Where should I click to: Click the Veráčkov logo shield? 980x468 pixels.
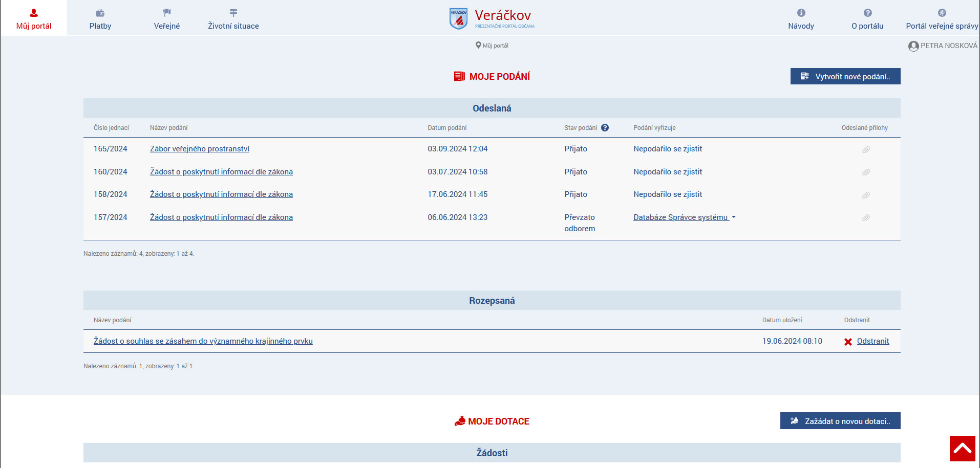coord(458,18)
